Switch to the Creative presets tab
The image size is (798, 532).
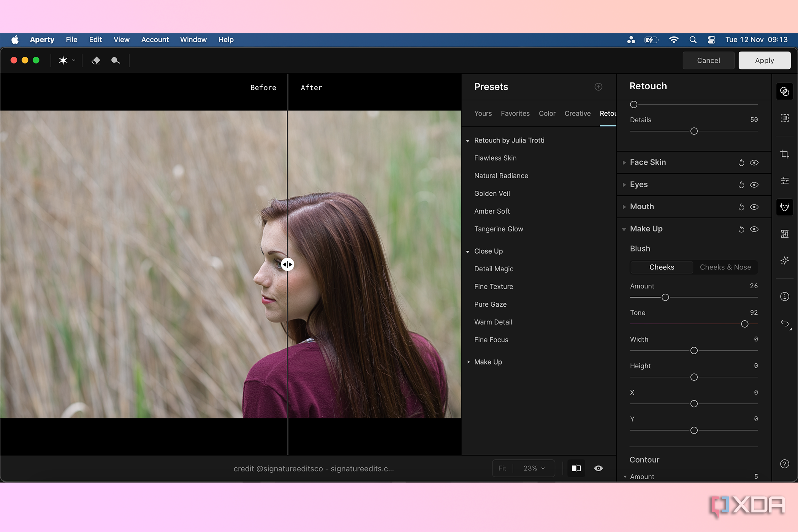577,113
